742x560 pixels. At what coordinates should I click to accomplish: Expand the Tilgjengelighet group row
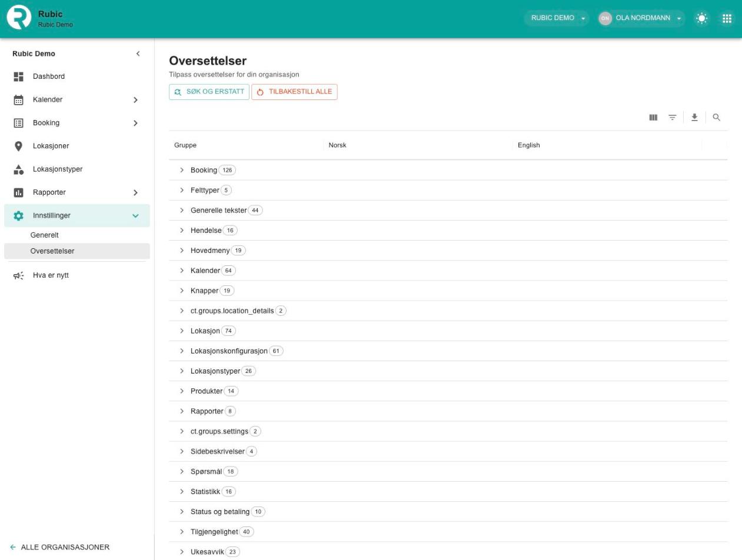coord(182,532)
